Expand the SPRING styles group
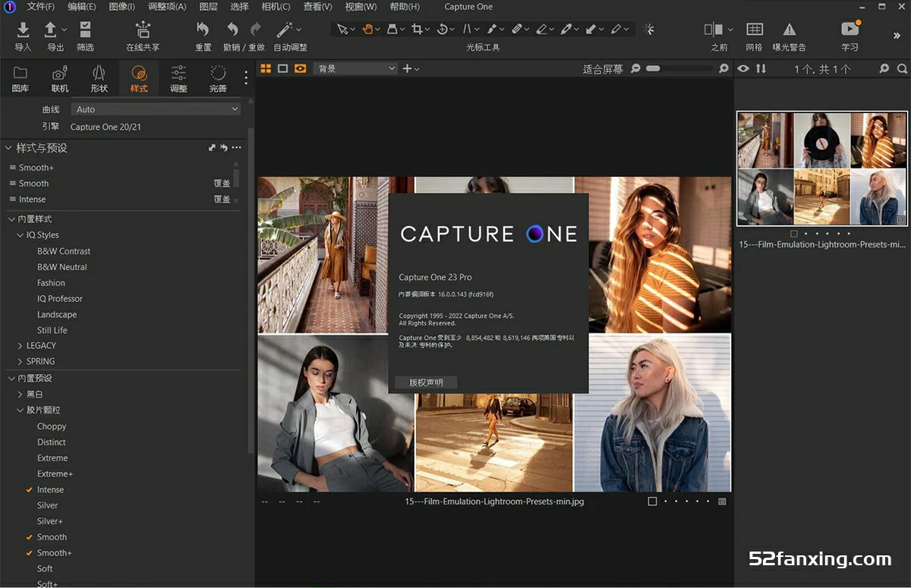Screen dimensions: 911x588 [x=20, y=362]
